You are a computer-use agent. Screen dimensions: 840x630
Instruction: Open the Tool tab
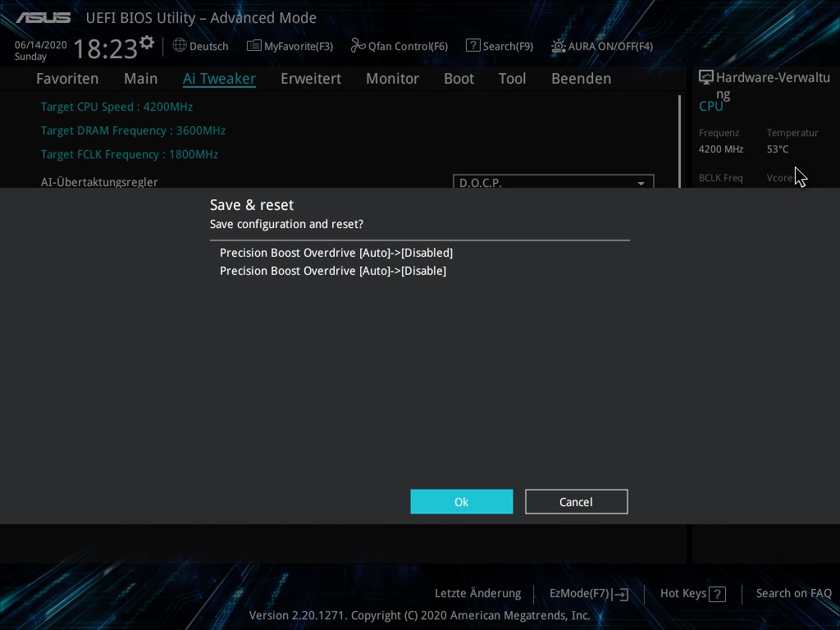(x=512, y=79)
